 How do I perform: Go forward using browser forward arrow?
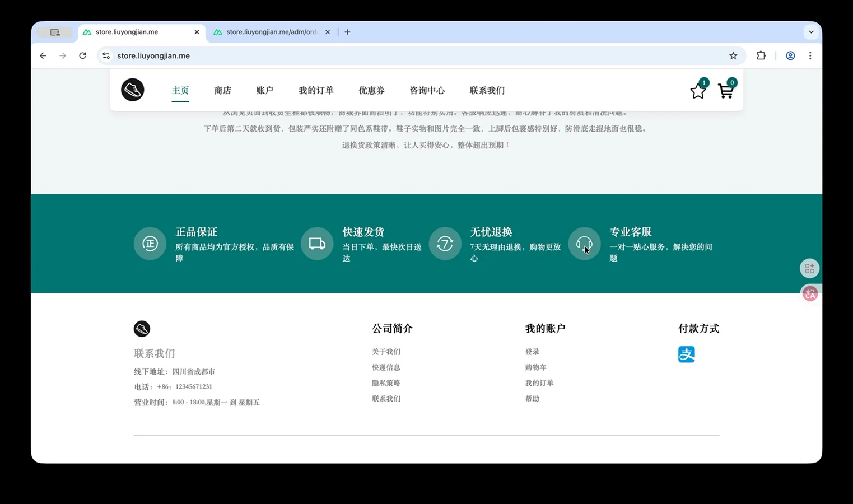[x=63, y=55]
